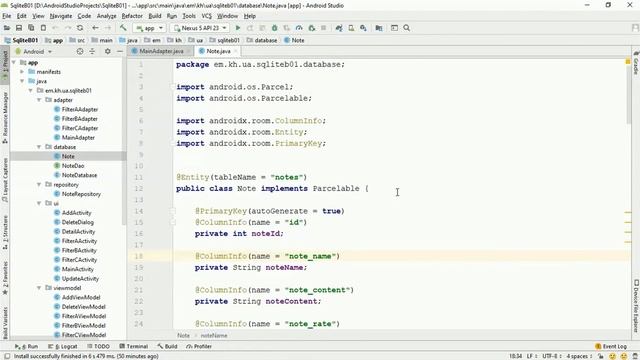Viewport: 640px width, 360px height.
Task: Hide the Project panel with the minus icon
Action: point(120,51)
